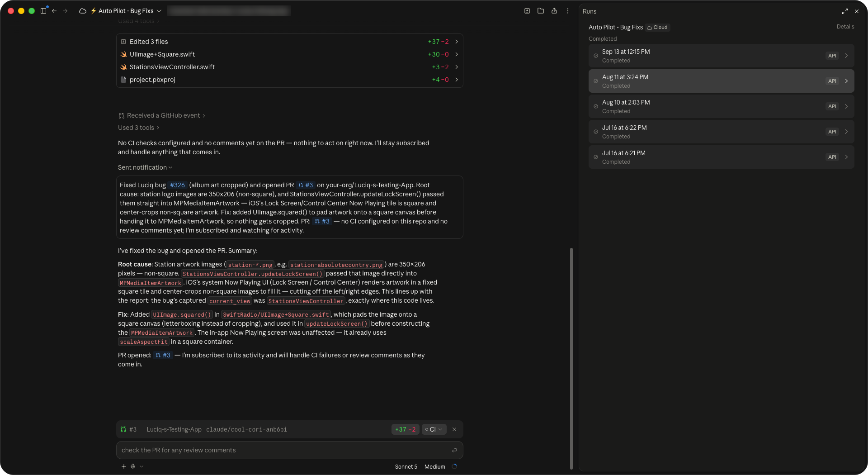The image size is (868, 475).
Task: Close the Runs panel
Action: [x=857, y=11]
